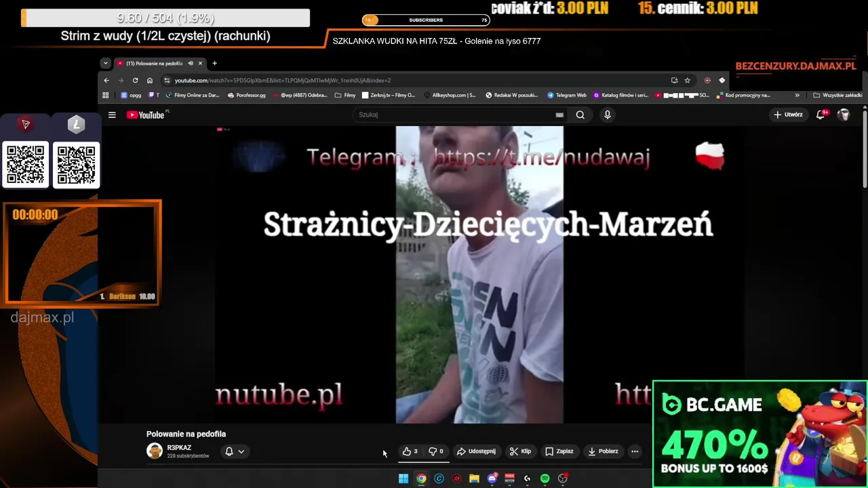868x488 pixels.
Task: Click the install app icon in the address bar
Action: (x=674, y=80)
